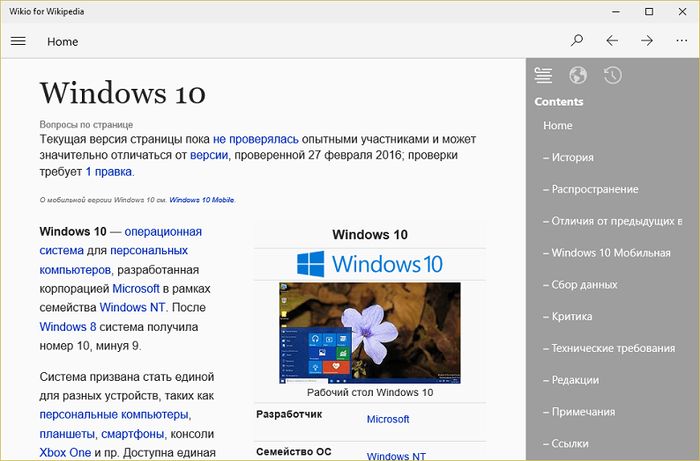Image resolution: width=700 pixels, height=461 pixels.
Task: Select the Семейство ОС infobox label
Action: click(294, 452)
